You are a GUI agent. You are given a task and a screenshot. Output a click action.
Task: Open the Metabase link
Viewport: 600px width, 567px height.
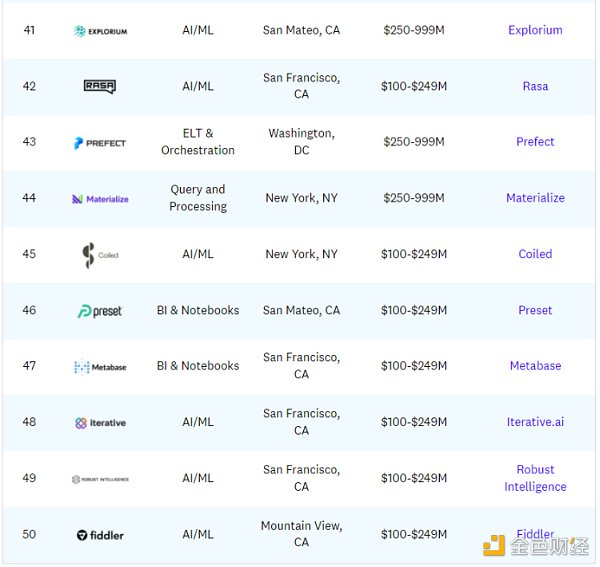535,366
